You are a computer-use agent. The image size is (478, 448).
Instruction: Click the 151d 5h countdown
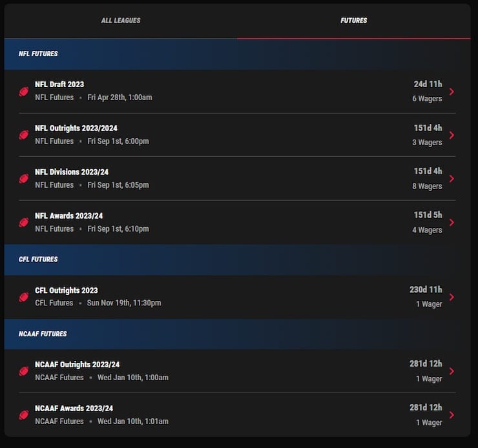(428, 215)
